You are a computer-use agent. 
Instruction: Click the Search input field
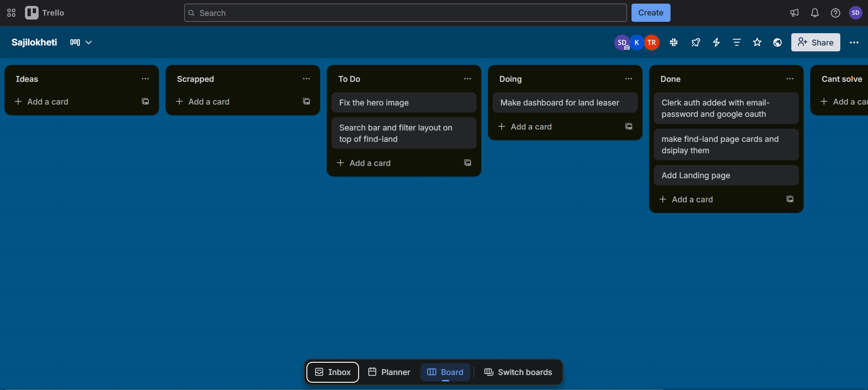pos(405,13)
